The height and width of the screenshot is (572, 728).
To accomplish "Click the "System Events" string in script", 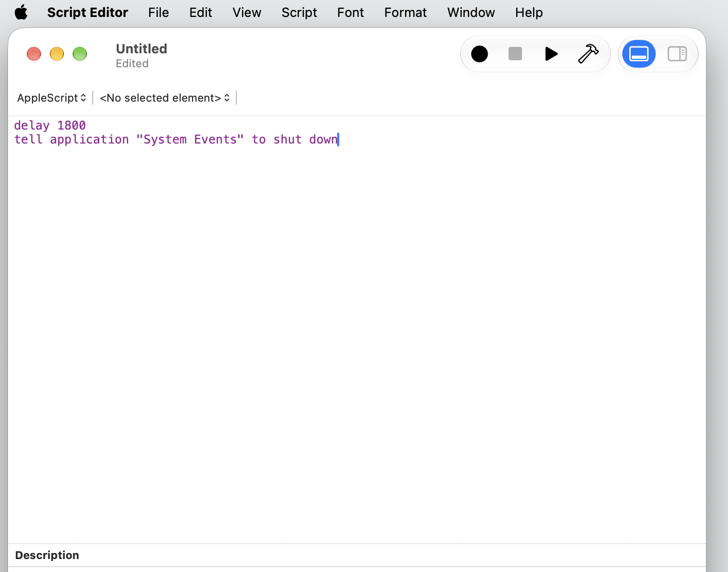I will coord(190,140).
